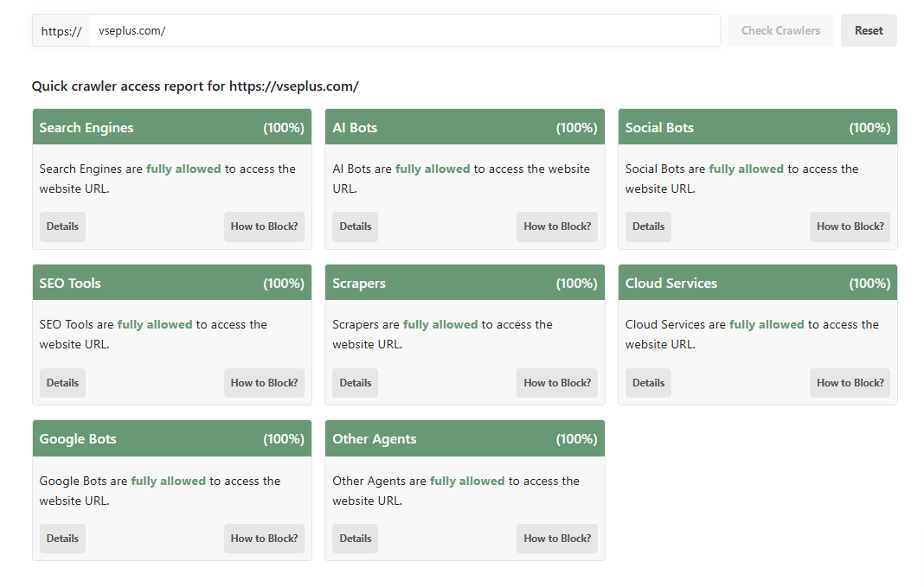Open How to Block for AI Bots

coord(557,227)
